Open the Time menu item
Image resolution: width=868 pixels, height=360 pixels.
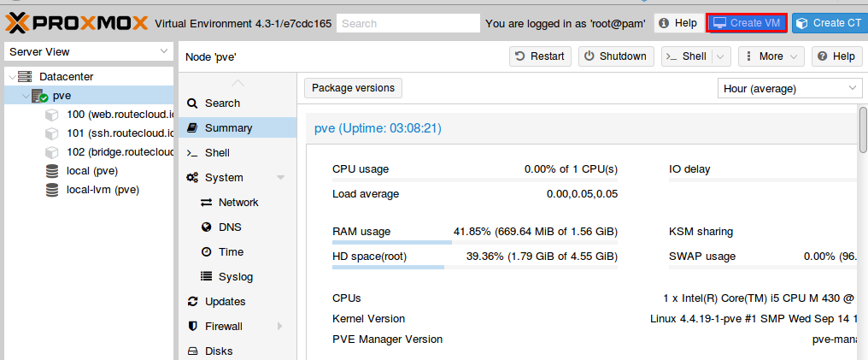[238, 252]
